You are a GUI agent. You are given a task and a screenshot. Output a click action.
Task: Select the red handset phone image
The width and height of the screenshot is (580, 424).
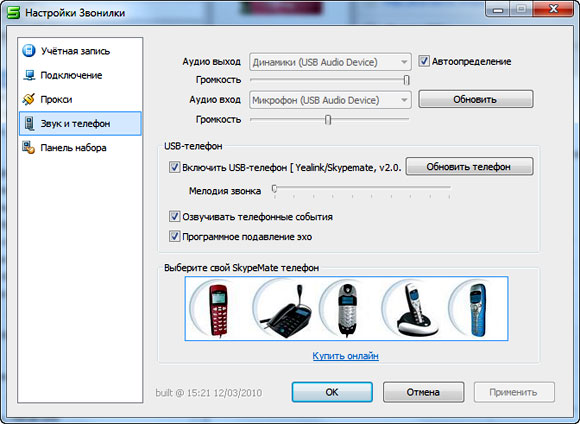218,310
